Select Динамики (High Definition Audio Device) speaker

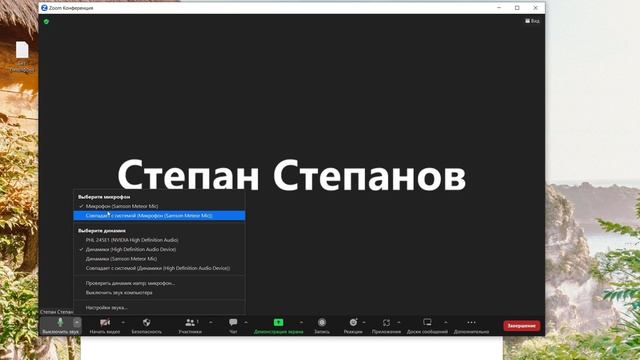(x=159, y=249)
